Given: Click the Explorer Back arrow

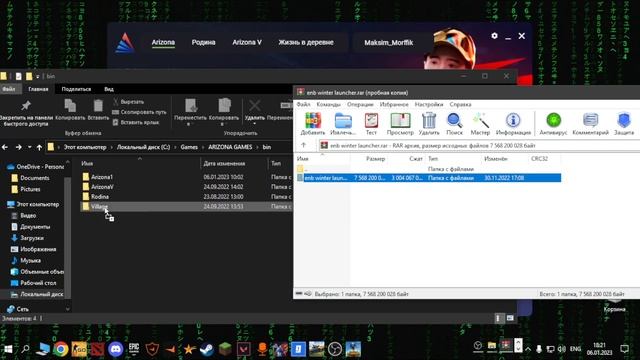Looking at the screenshot, I should coord(5,147).
